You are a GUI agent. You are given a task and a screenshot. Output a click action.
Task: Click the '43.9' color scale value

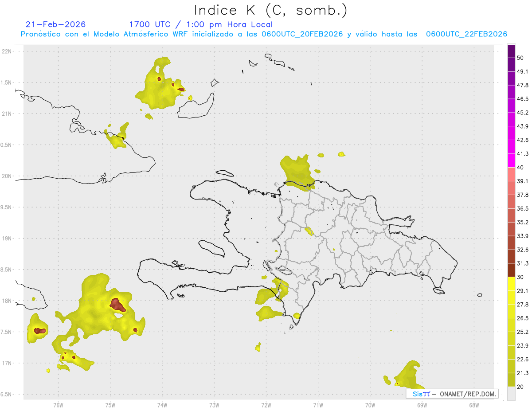point(522,126)
